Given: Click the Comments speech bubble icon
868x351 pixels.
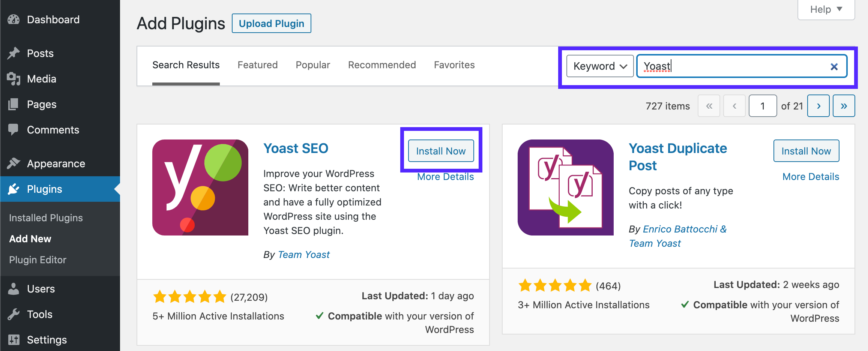Looking at the screenshot, I should coord(14,130).
